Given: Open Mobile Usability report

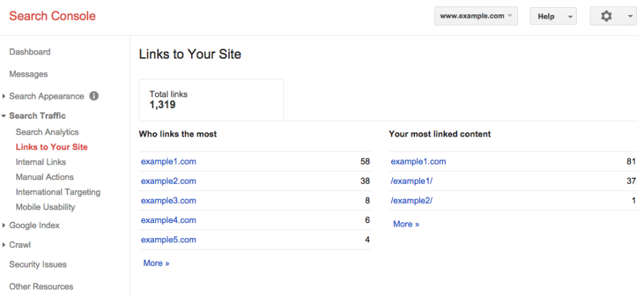Looking at the screenshot, I should pyautogui.click(x=45, y=207).
